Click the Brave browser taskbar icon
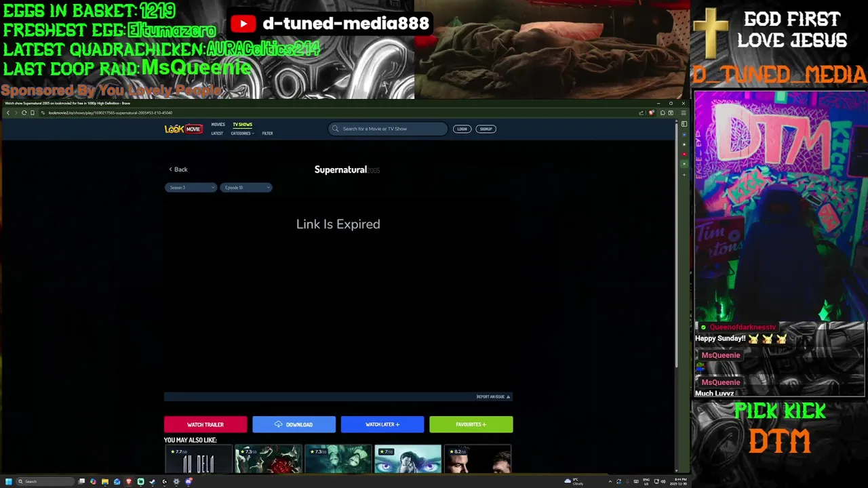This screenshot has height=488, width=868. pos(129,481)
